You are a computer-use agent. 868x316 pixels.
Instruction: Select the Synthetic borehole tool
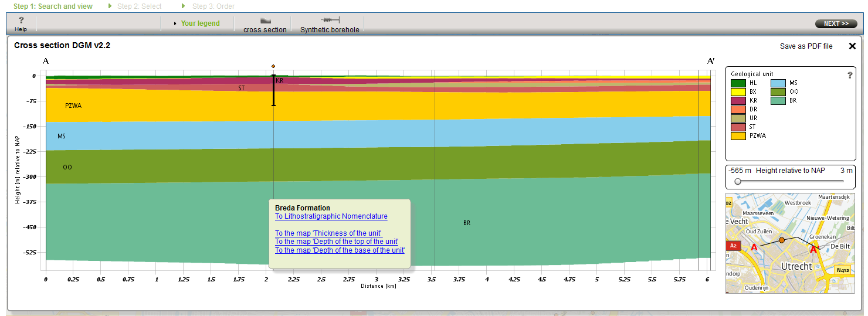[x=330, y=25]
